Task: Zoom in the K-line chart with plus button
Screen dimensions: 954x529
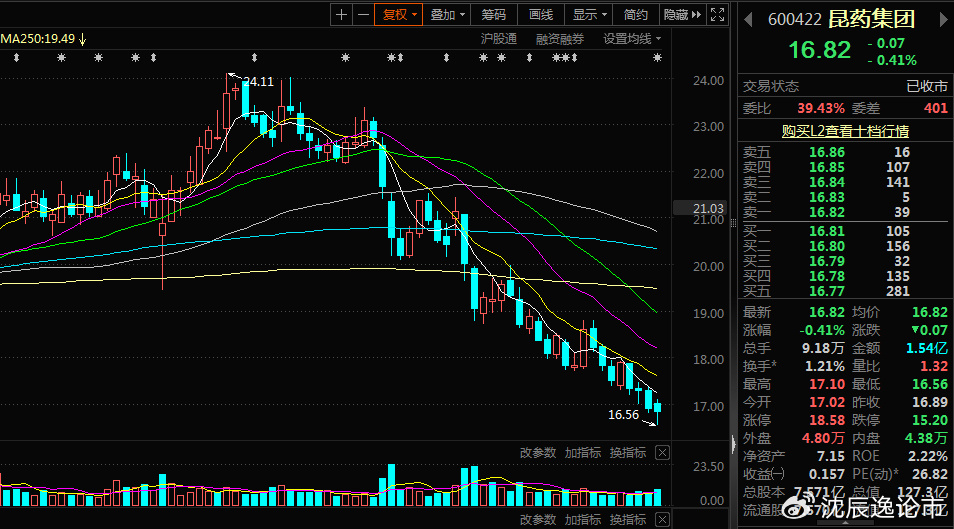Action: 341,15
